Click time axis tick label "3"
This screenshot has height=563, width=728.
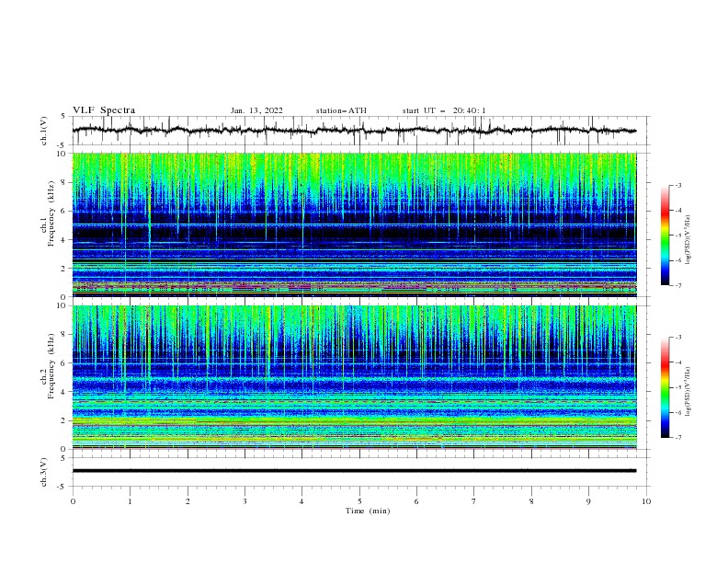pyautogui.click(x=245, y=501)
